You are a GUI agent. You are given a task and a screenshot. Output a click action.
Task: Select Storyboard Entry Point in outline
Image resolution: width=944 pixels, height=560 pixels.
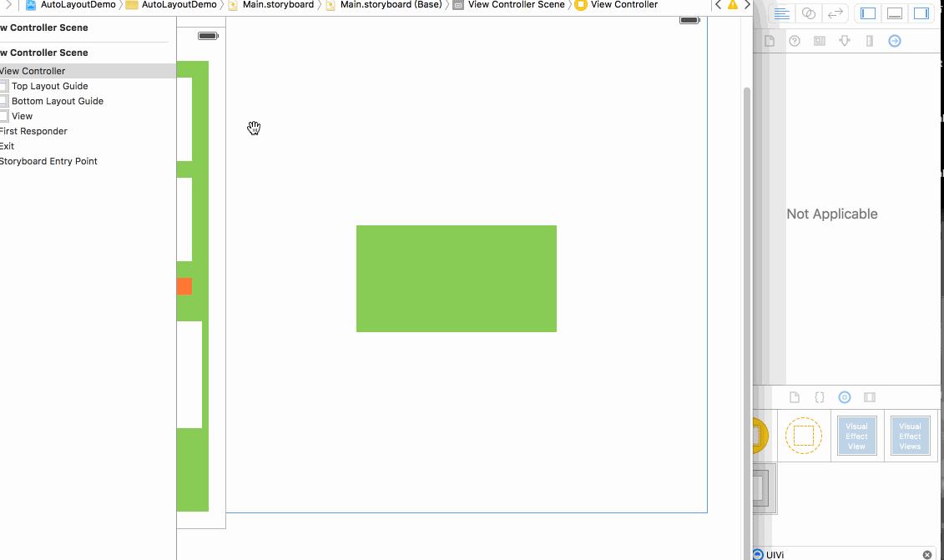88,161
